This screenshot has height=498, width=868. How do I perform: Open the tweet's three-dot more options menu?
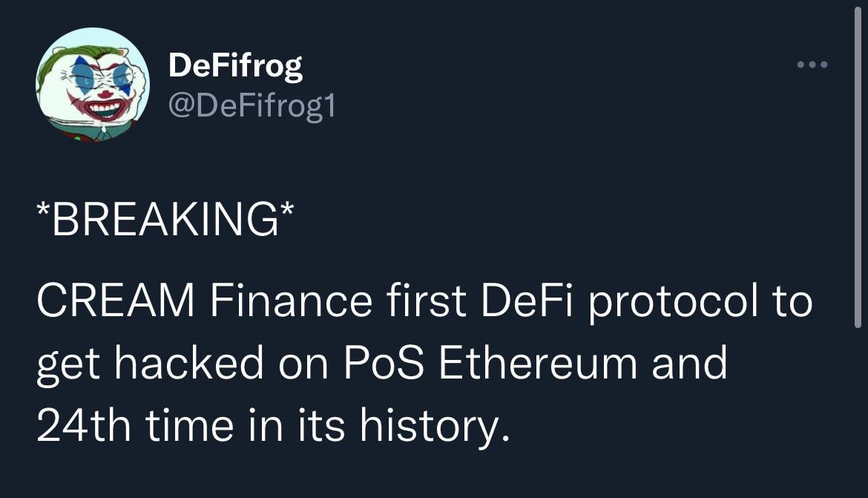tap(812, 65)
